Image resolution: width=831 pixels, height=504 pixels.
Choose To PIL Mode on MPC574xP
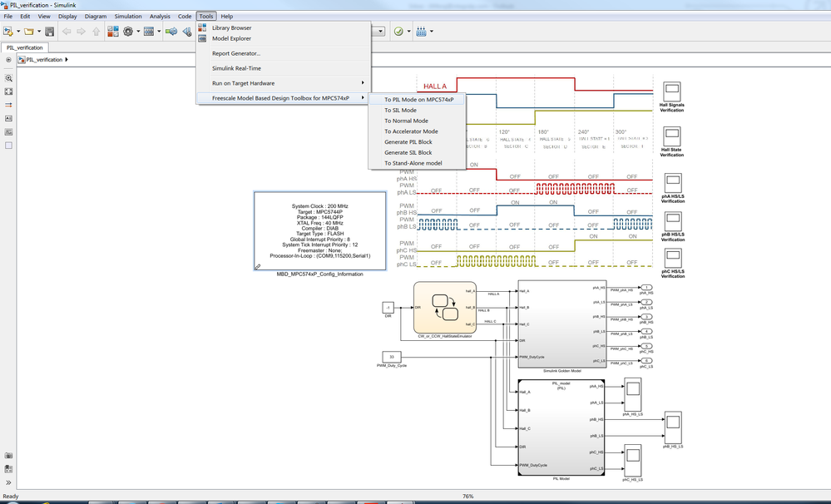418,99
